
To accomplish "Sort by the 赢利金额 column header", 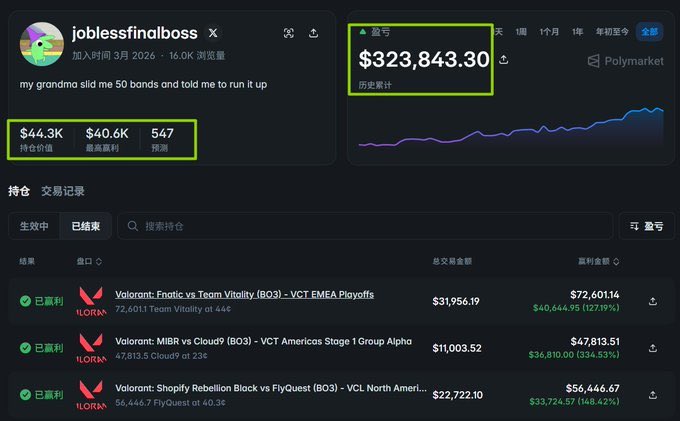I will pyautogui.click(x=598, y=261).
